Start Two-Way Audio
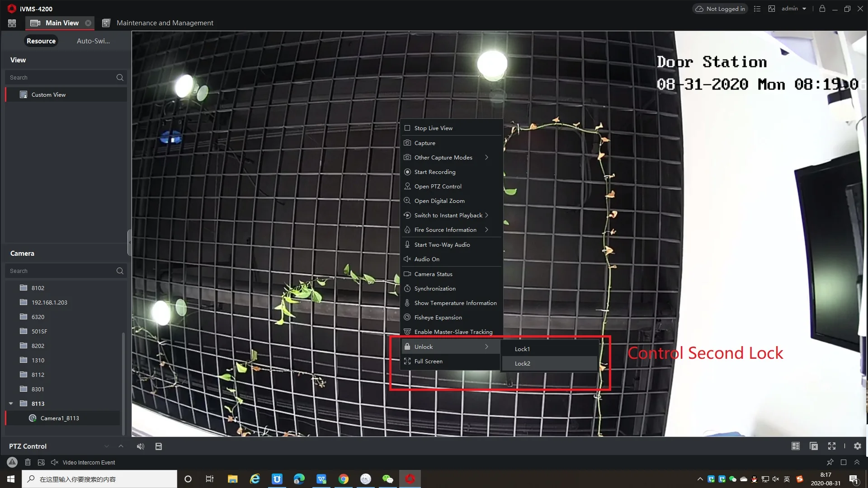 pos(452,245)
